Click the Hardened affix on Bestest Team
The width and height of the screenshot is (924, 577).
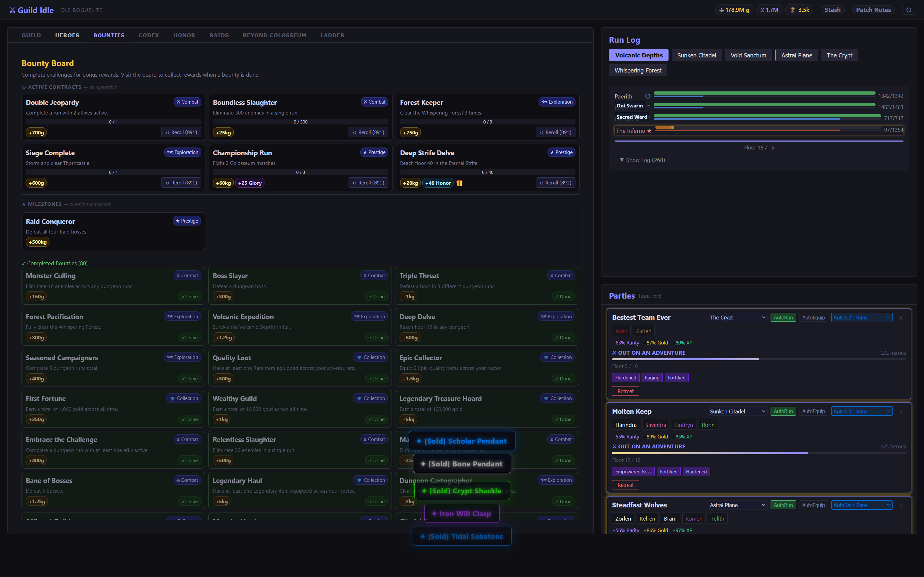[x=626, y=378]
